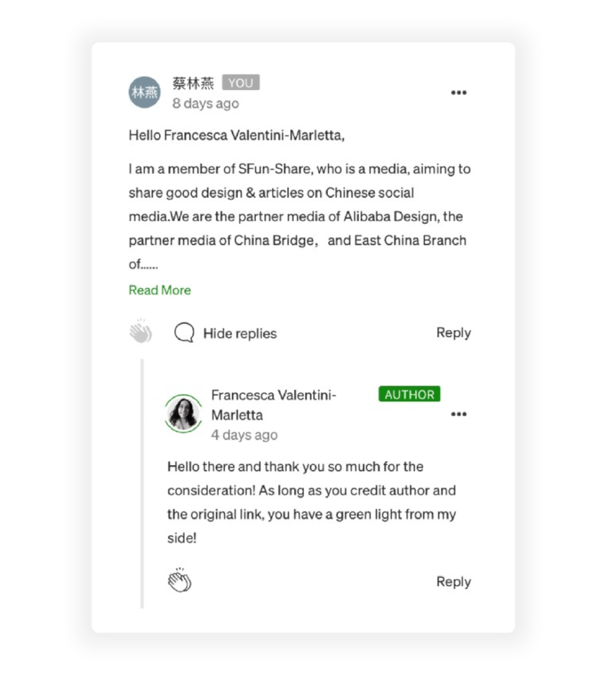The height and width of the screenshot is (683, 616).
Task: Clap for the top comment by 蔡林燕
Action: click(x=140, y=332)
